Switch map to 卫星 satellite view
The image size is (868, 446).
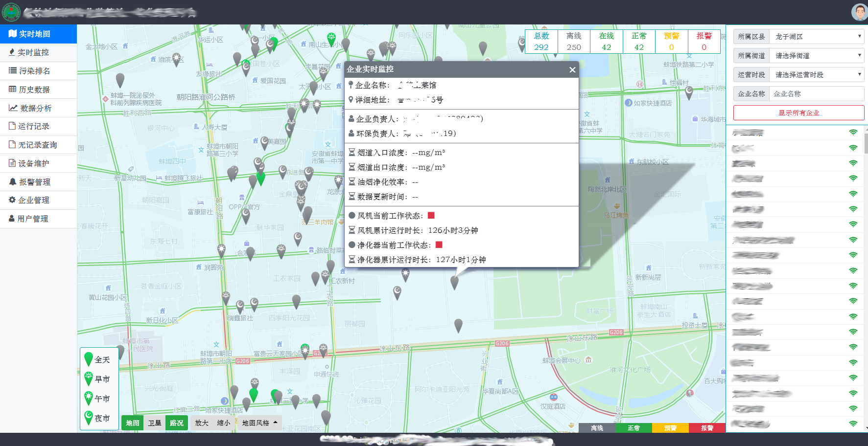(154, 423)
